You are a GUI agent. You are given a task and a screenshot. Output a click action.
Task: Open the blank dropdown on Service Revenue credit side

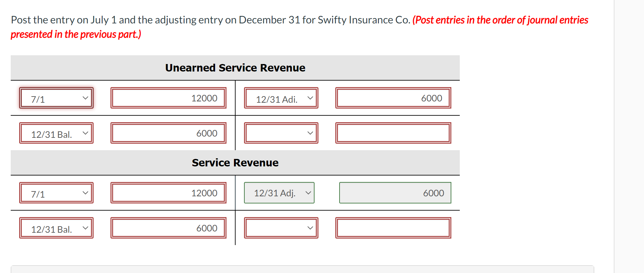(280, 228)
